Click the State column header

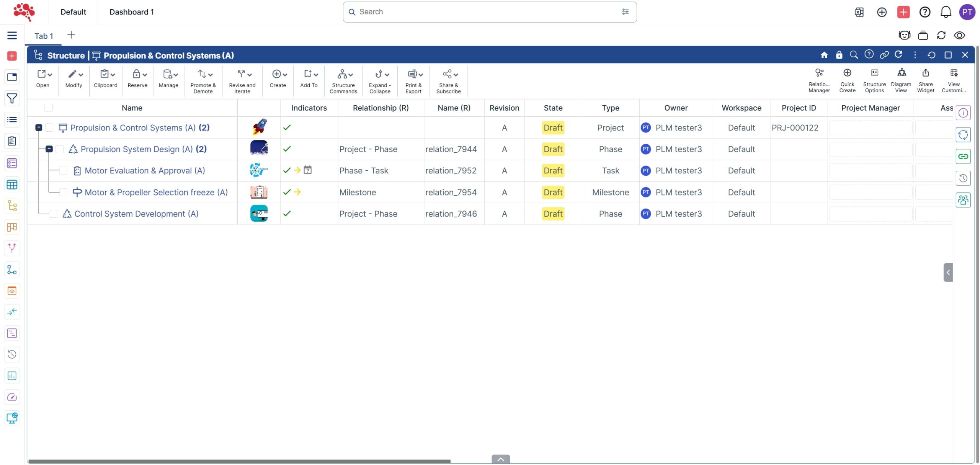(553, 108)
